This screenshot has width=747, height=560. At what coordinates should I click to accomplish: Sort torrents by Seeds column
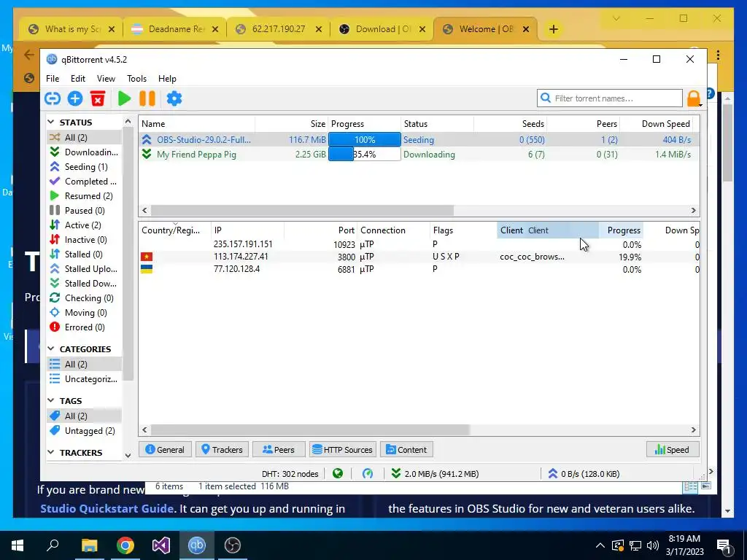[x=510, y=124]
